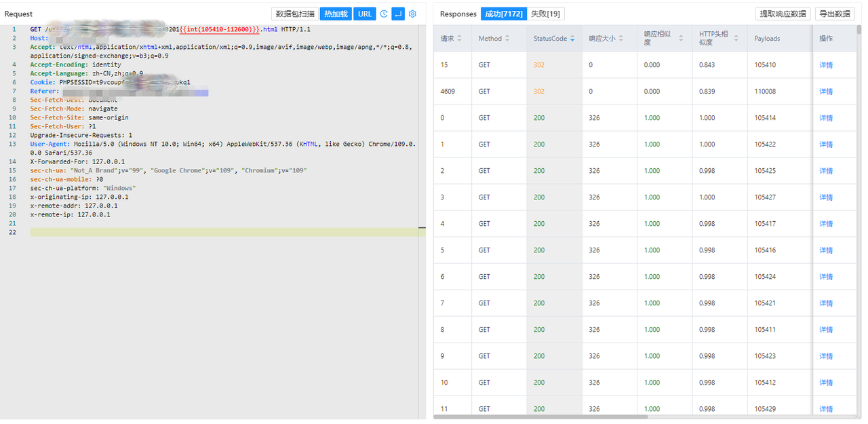Screen dimensions: 868x424
Task: Toggle the line-wrap arrow icon button
Action: 398,14
